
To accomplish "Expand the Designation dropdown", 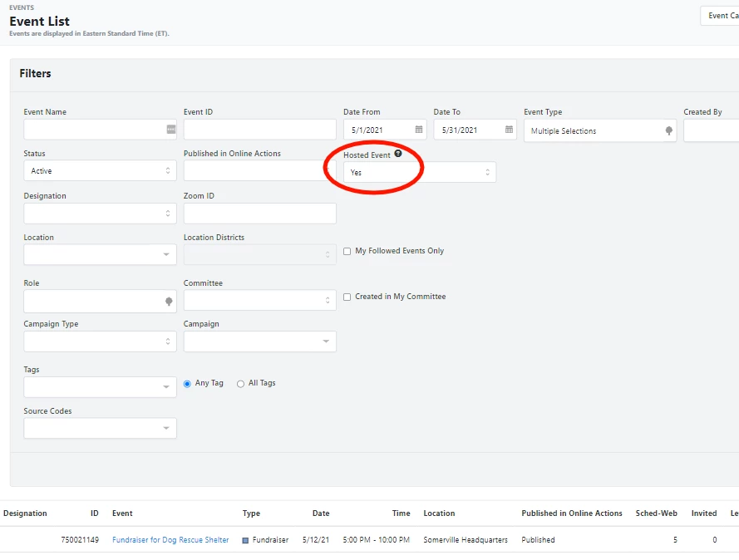I will pyautogui.click(x=100, y=213).
